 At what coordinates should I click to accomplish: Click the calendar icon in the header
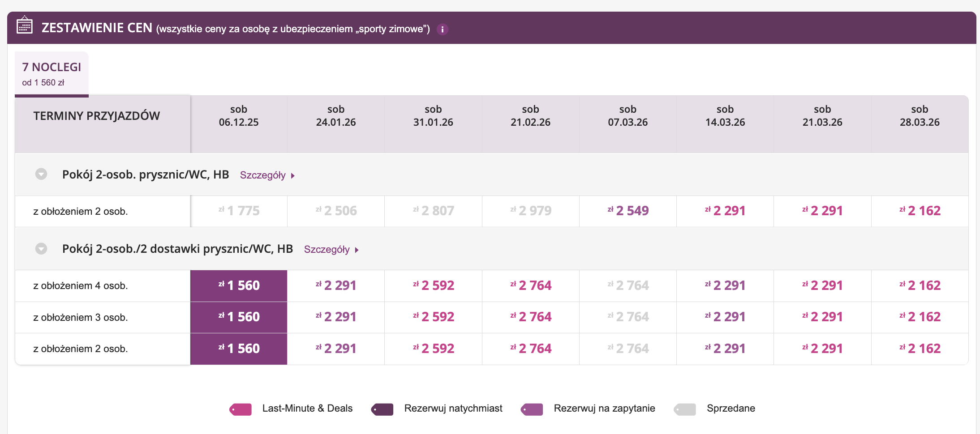coord(25,27)
